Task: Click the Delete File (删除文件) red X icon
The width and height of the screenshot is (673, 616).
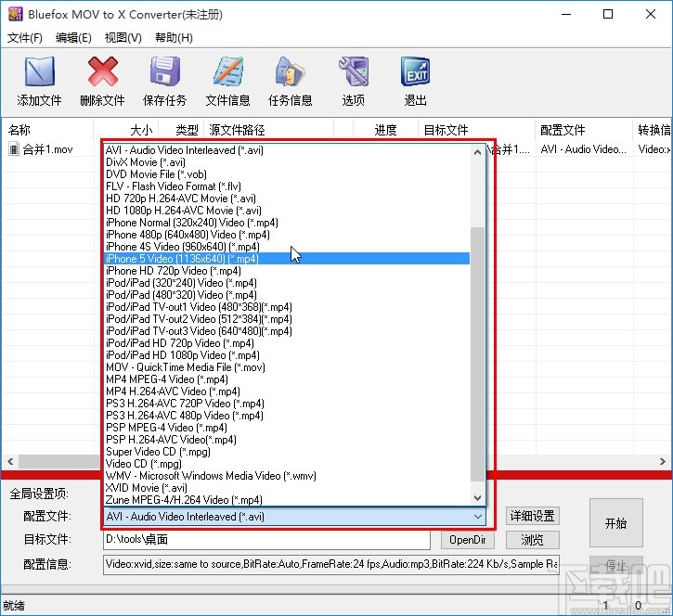Action: point(103,72)
